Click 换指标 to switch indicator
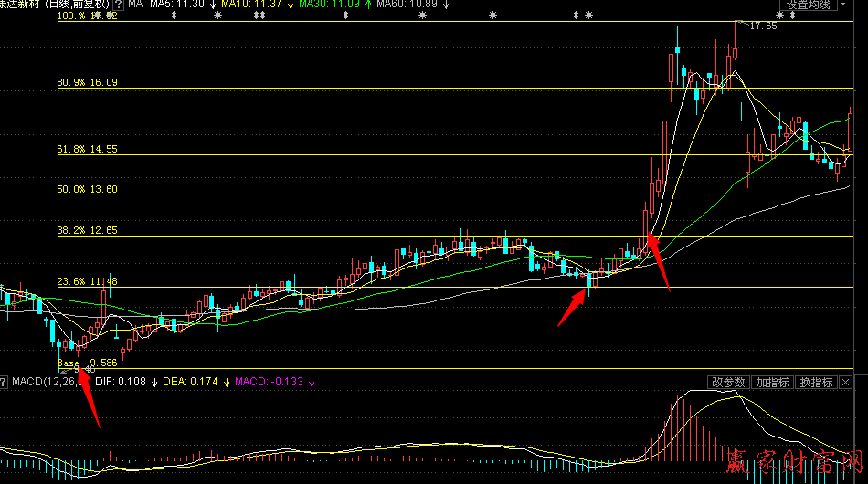The height and width of the screenshot is (484, 868). click(816, 382)
